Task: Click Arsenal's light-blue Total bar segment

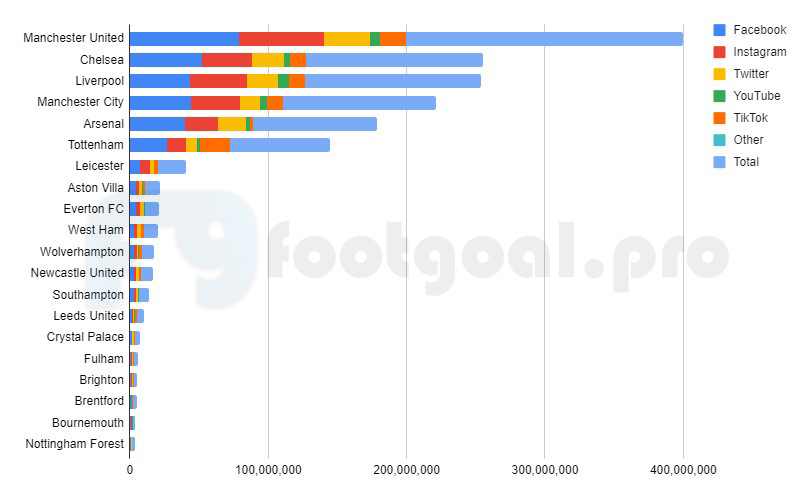Action: 315,124
